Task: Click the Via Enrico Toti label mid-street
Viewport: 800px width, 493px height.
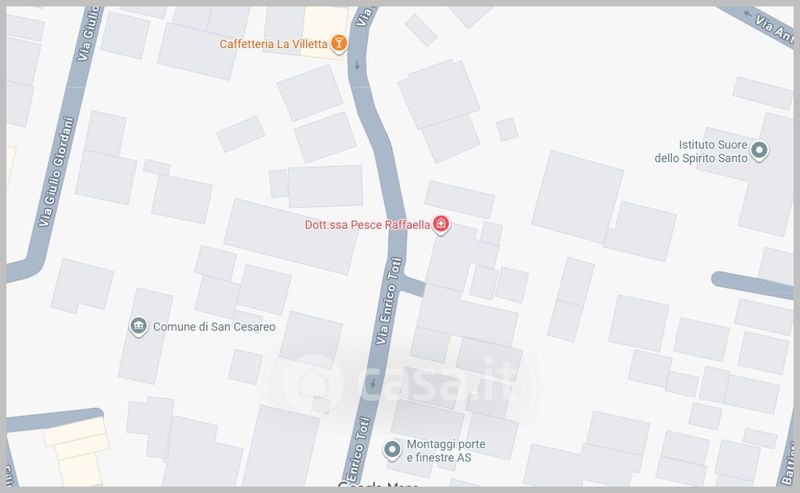Action: pyautogui.click(x=389, y=301)
